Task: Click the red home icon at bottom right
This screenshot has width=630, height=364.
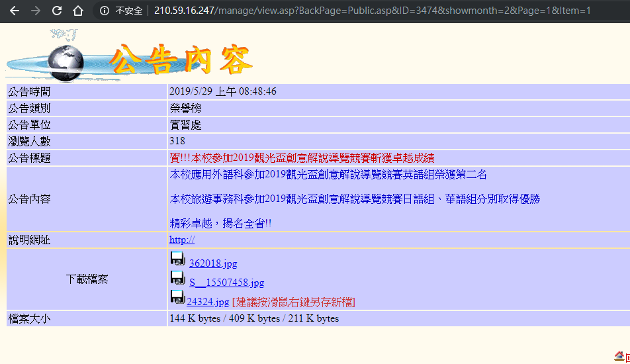Action: [619, 356]
